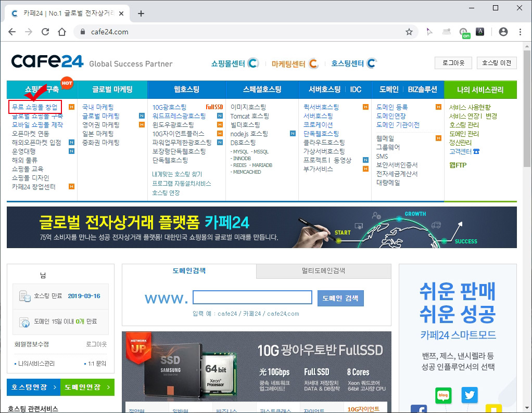Image resolution: width=532 pixels, height=413 pixels.
Task: Open 호스팅센터 at the top
Action: (x=354, y=63)
